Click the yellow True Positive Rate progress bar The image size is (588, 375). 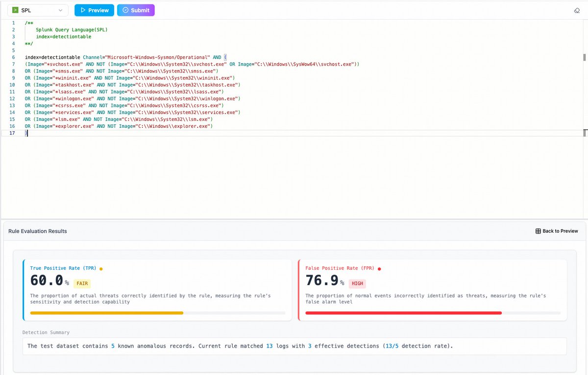(x=107, y=313)
